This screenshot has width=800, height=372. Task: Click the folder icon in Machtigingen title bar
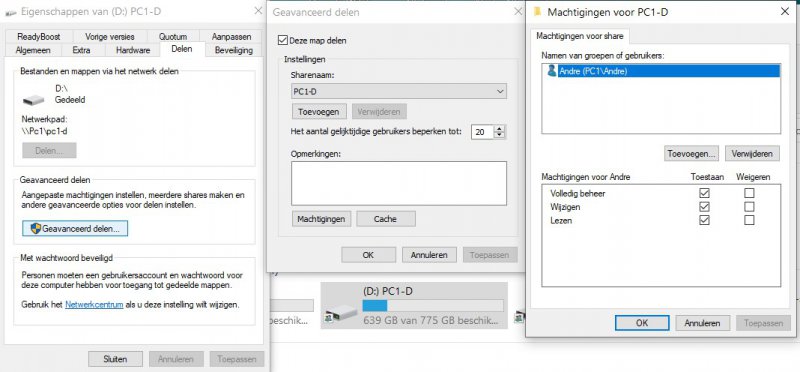(x=537, y=12)
